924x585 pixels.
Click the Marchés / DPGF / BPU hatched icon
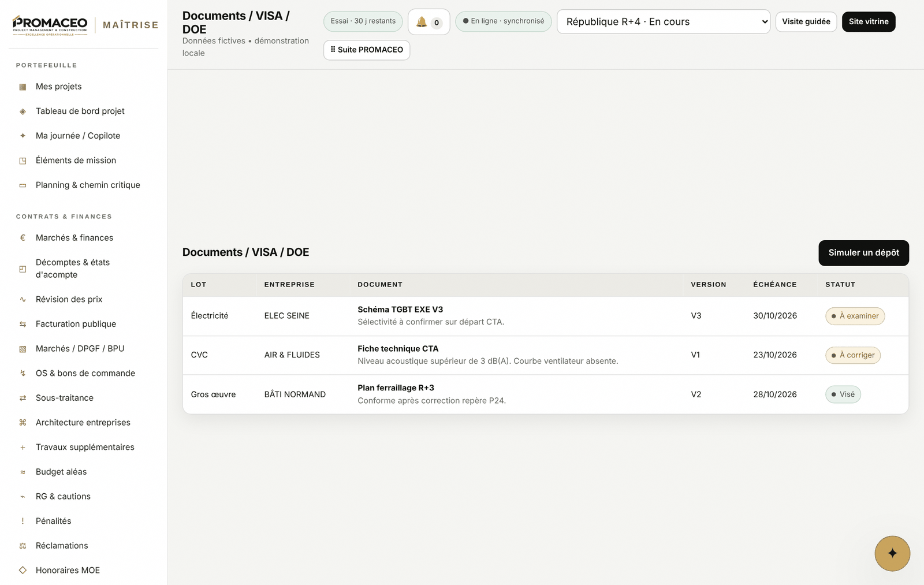(x=23, y=349)
